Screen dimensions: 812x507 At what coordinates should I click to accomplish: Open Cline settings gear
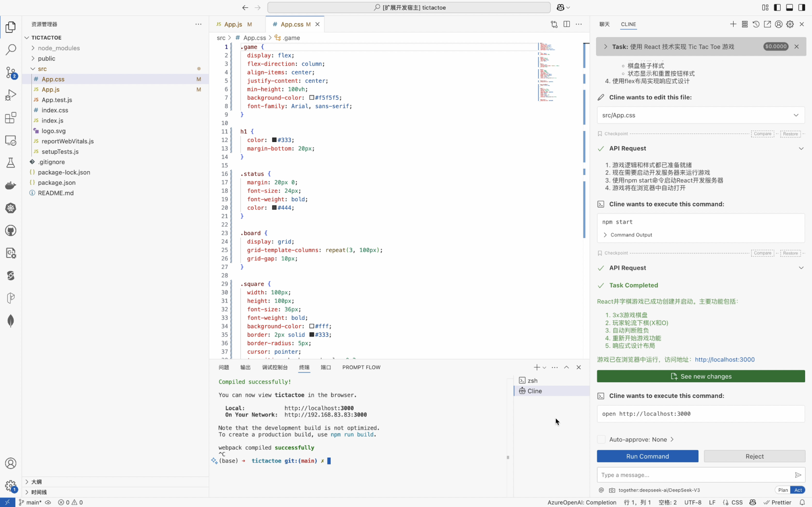pos(790,24)
